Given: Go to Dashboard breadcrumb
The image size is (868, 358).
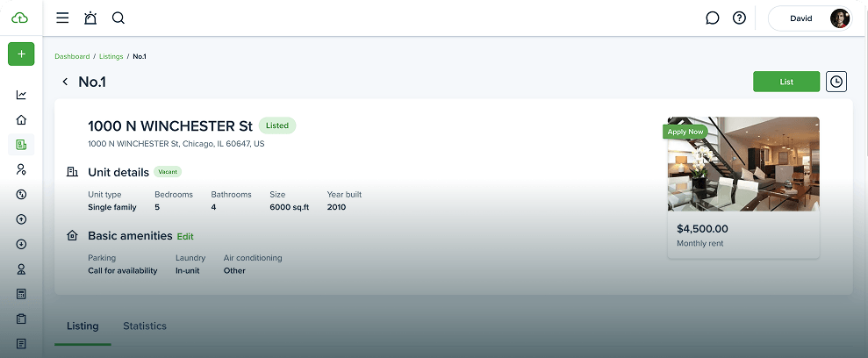Looking at the screenshot, I should tap(72, 56).
